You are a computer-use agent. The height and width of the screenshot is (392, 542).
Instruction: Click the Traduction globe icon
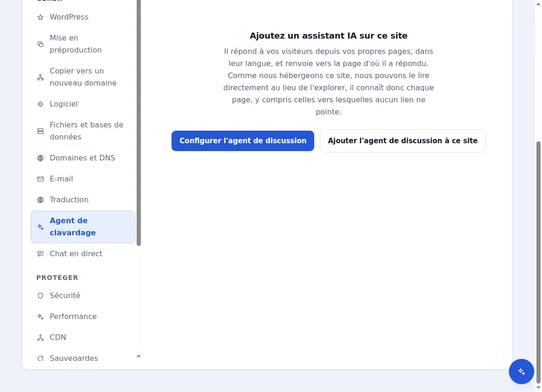pyautogui.click(x=40, y=200)
